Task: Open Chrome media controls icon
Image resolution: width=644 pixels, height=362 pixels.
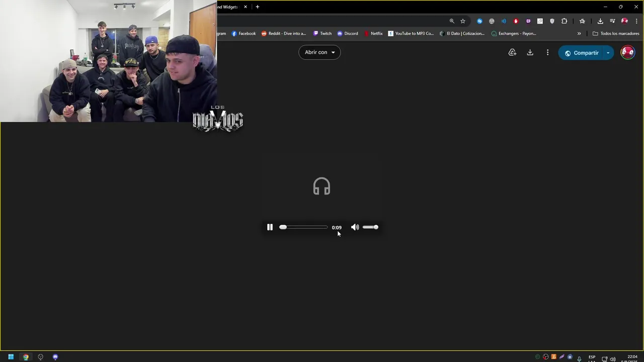Action: click(x=612, y=21)
